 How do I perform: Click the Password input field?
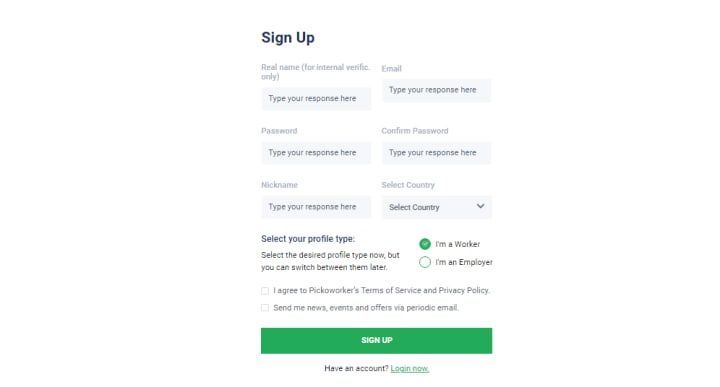coord(316,153)
